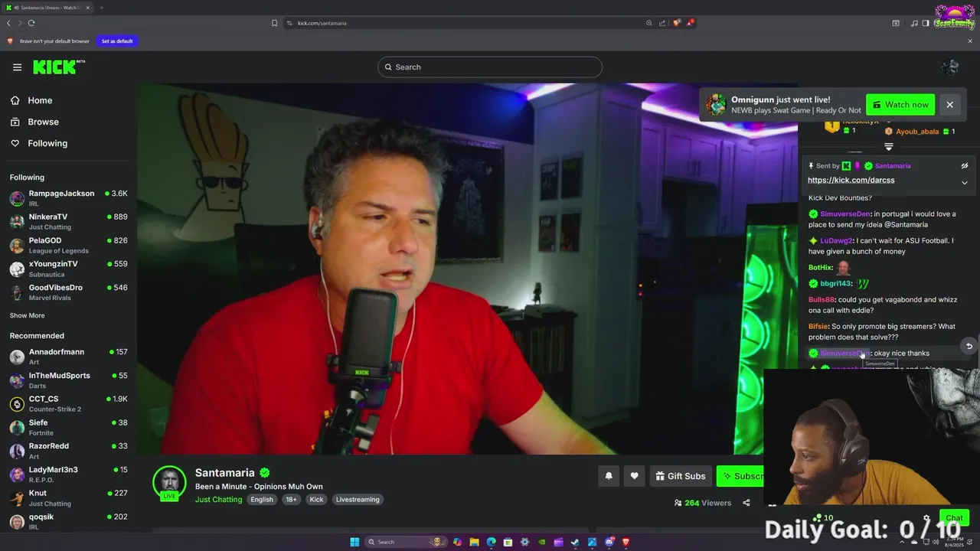Open Steam from the taskbar
Image resolution: width=980 pixels, height=551 pixels.
(x=575, y=542)
